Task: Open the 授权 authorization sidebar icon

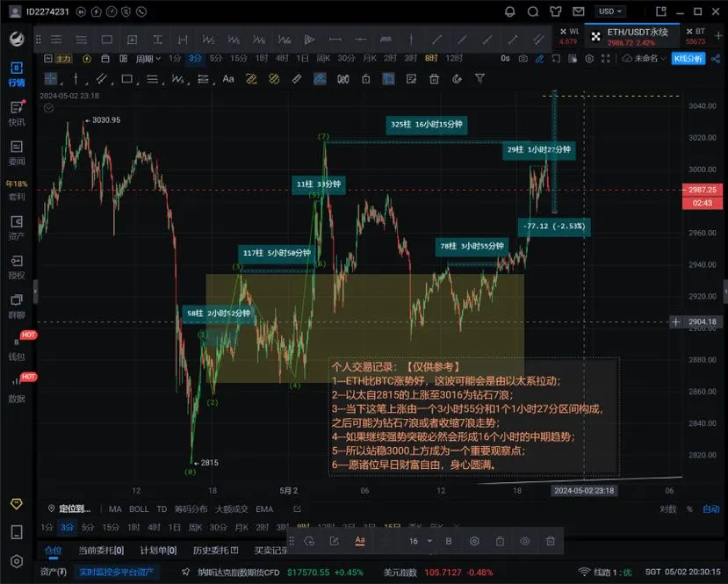Action: coord(17,267)
